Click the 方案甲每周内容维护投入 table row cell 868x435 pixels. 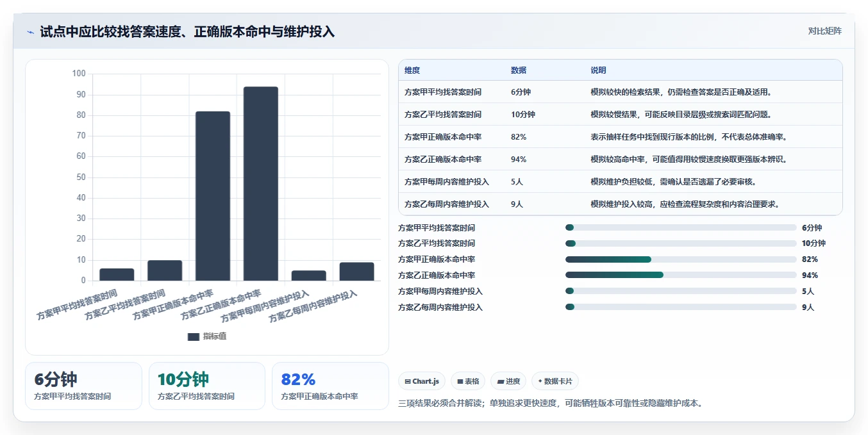point(447,182)
